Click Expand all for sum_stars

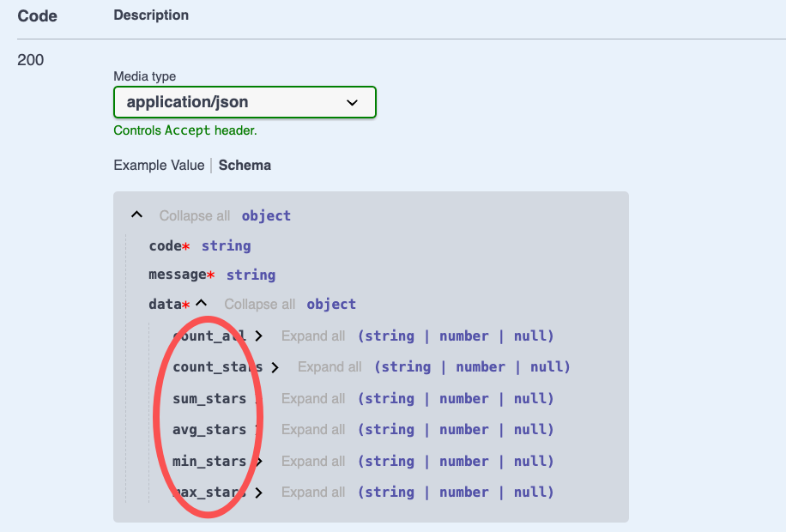coord(313,398)
